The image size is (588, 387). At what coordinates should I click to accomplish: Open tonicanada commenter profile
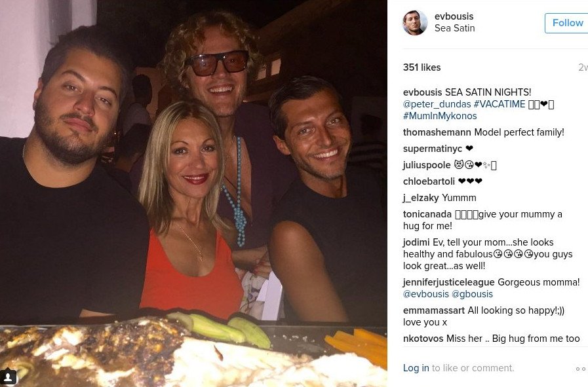427,214
